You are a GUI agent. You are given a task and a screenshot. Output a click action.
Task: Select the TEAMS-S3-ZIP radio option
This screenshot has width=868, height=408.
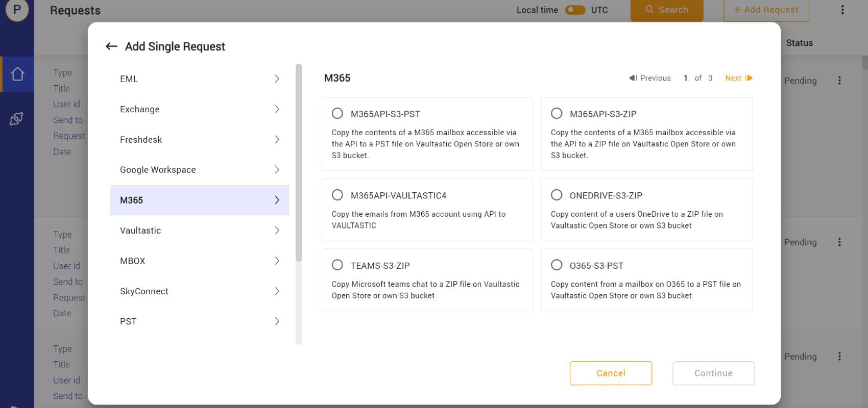(x=337, y=265)
